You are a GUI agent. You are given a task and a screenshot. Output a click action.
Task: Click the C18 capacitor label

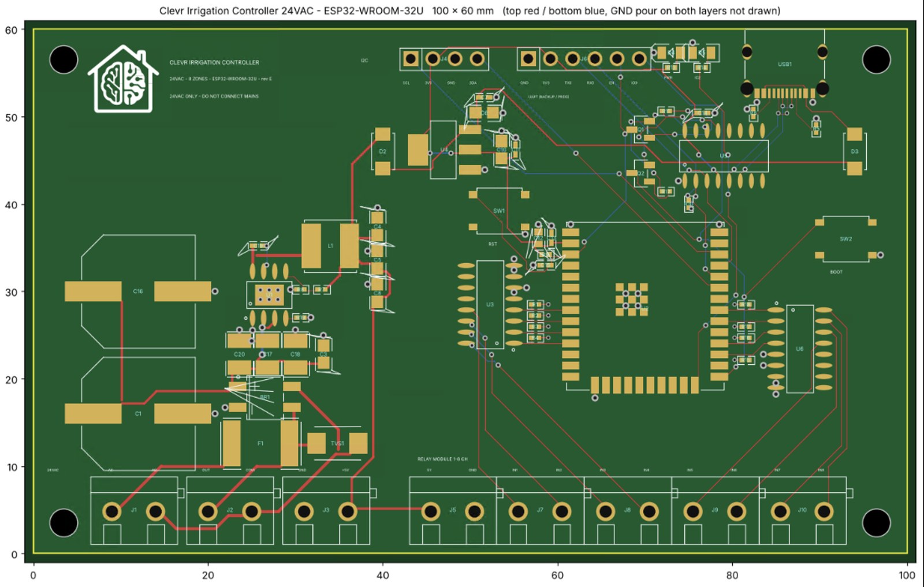coord(295,354)
